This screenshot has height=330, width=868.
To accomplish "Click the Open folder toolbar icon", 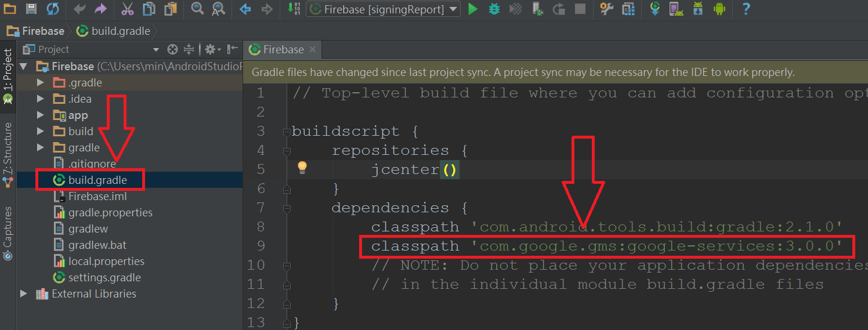I will pyautogui.click(x=10, y=9).
